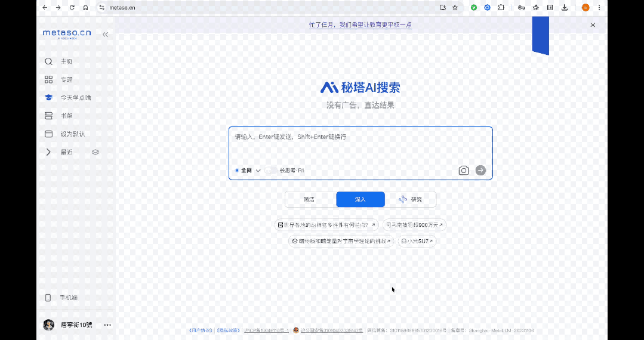Click the user avatar 唐宁街10號
The width and height of the screenshot is (644, 340).
click(x=49, y=325)
